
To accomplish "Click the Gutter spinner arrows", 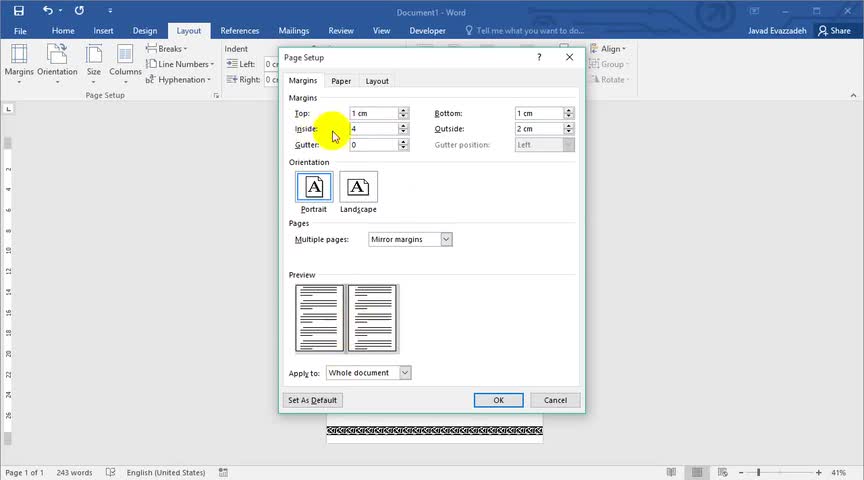I will 403,144.
